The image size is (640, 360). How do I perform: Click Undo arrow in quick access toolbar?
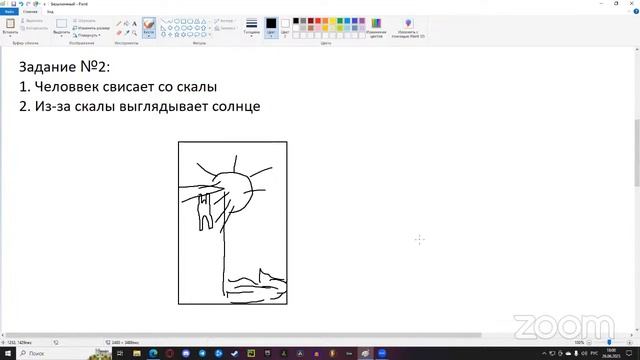point(21,4)
